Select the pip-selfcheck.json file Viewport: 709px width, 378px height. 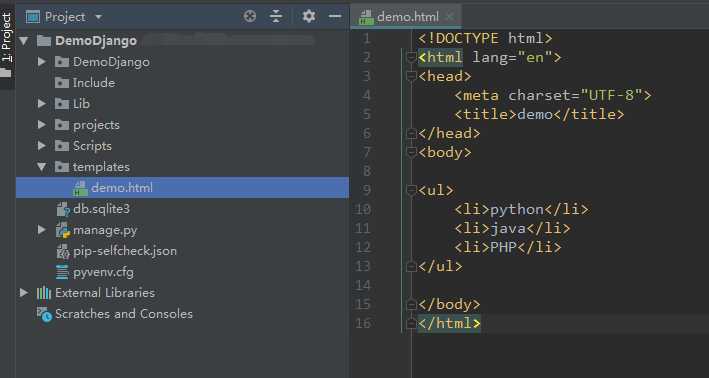tap(182, 250)
